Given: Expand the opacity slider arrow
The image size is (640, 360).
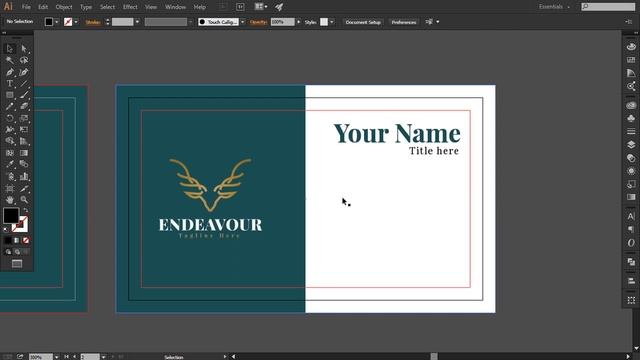Looking at the screenshot, I should (x=298, y=22).
